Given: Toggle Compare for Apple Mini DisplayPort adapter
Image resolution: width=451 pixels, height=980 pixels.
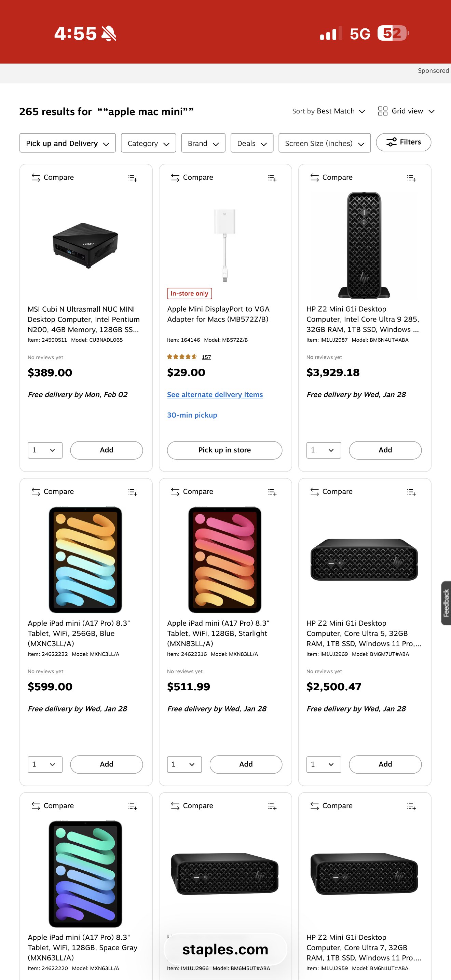Looking at the screenshot, I should 192,178.
